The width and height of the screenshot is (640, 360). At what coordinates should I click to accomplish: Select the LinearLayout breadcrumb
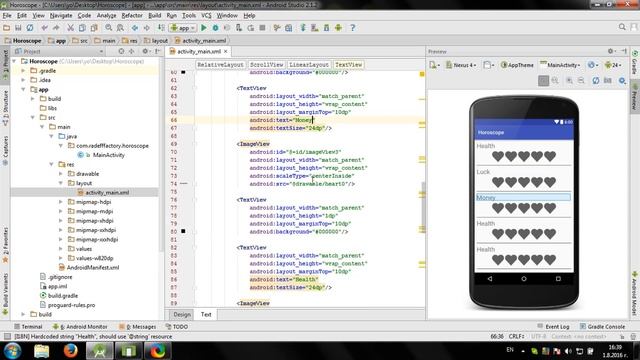(309, 65)
